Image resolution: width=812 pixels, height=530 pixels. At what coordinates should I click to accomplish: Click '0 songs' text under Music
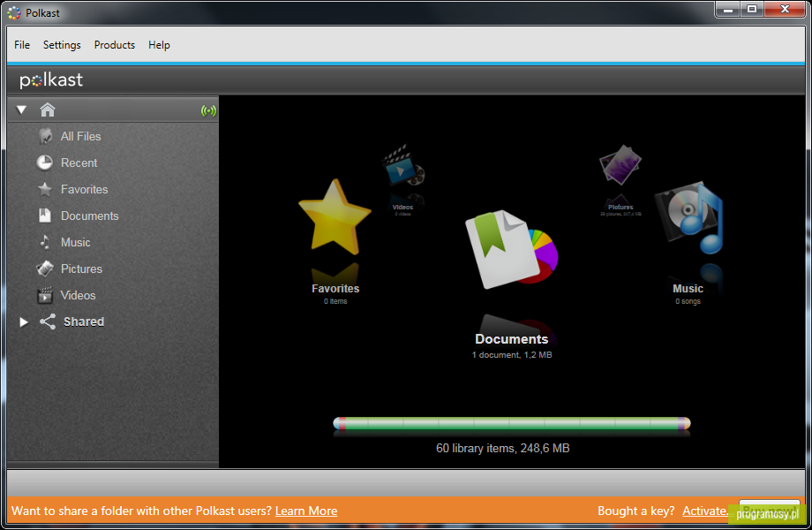tap(688, 301)
